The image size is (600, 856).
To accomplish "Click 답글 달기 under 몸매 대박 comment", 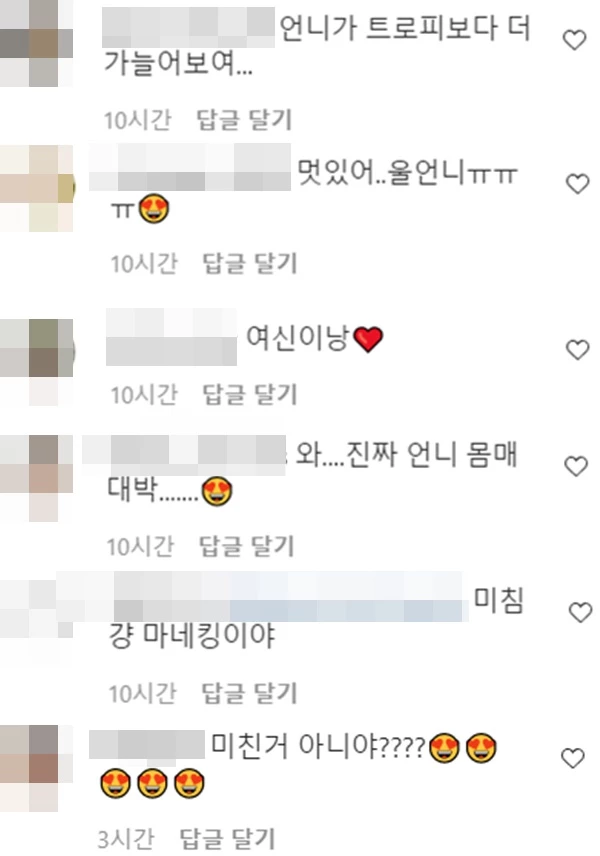I will [x=246, y=546].
